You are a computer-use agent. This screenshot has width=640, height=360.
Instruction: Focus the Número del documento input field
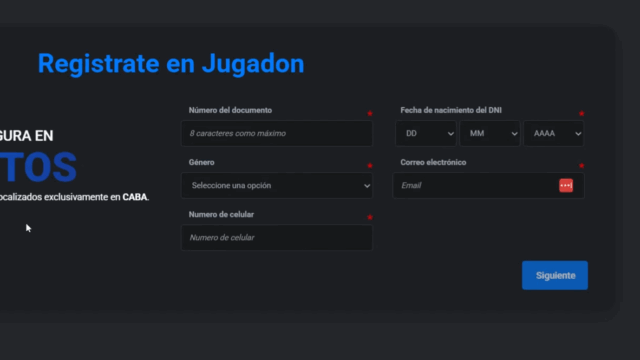277,133
